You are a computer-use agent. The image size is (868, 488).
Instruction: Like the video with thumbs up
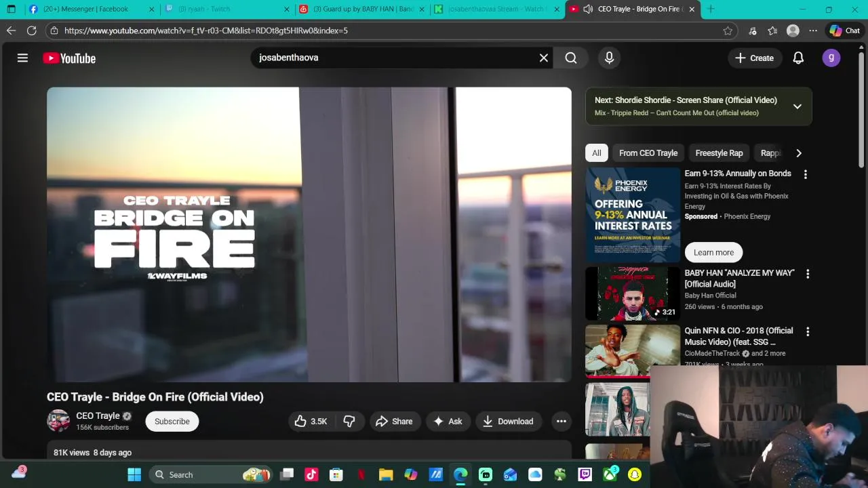(311, 422)
